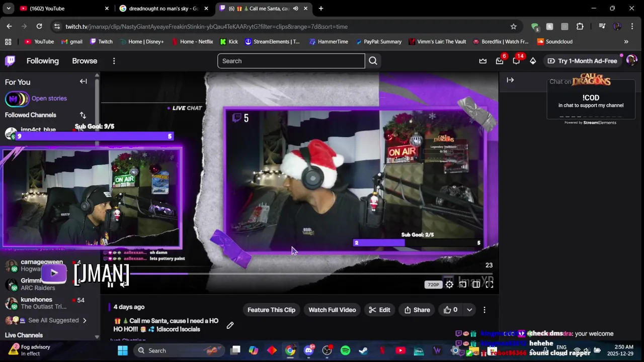This screenshot has height=362, width=644.
Task: Open the Twitch search magnifier button
Action: pyautogui.click(x=373, y=61)
